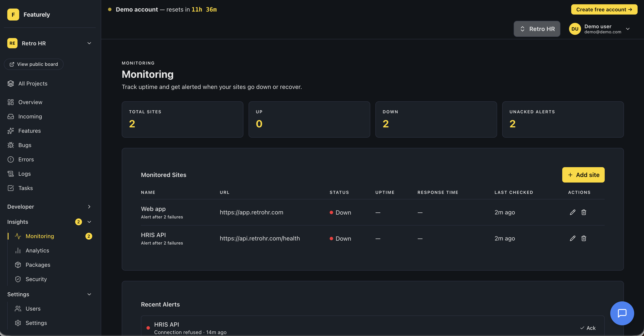Collapse the Settings sidebar section

[x=89, y=294]
